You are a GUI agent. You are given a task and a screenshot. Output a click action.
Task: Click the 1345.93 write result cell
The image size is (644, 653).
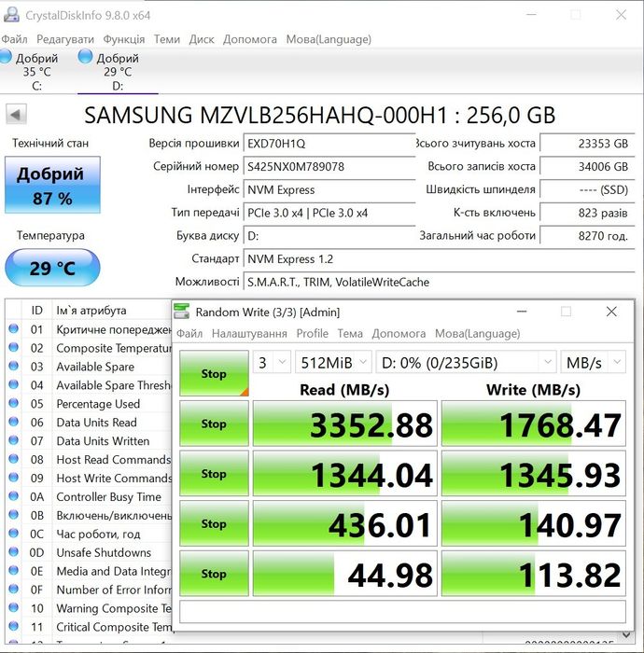click(x=534, y=474)
